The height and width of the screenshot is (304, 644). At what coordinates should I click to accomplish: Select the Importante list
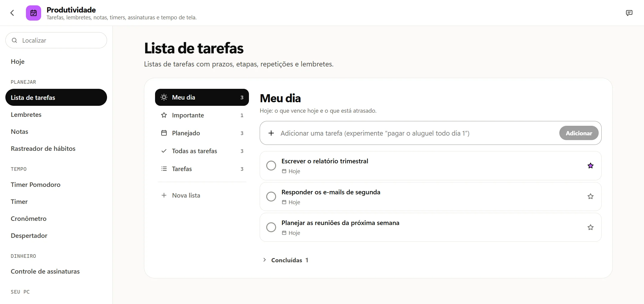coord(202,115)
